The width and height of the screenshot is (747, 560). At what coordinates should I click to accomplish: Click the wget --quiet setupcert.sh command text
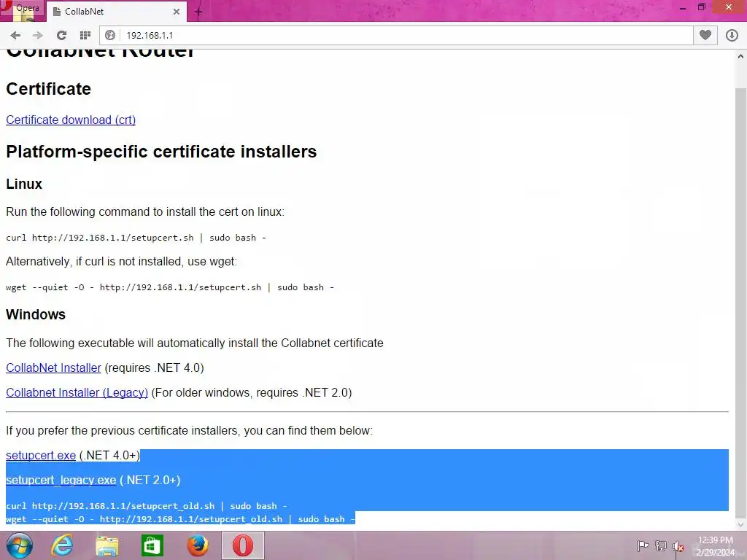click(169, 287)
